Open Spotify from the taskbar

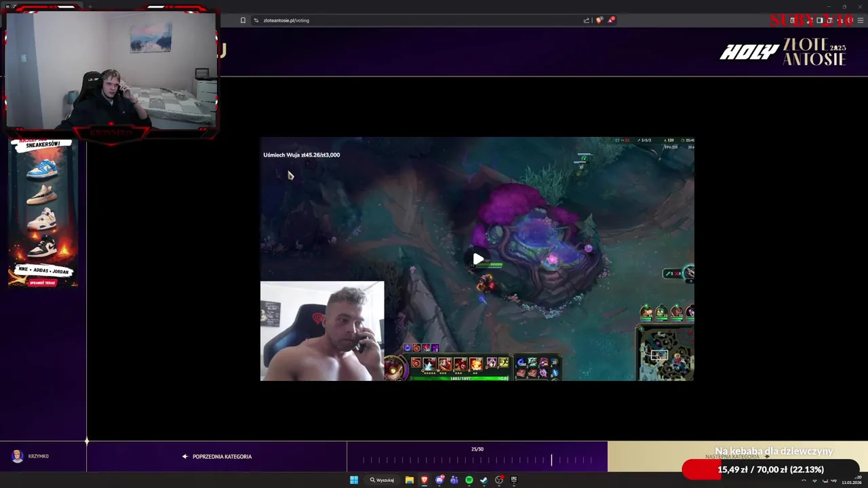coord(469,480)
